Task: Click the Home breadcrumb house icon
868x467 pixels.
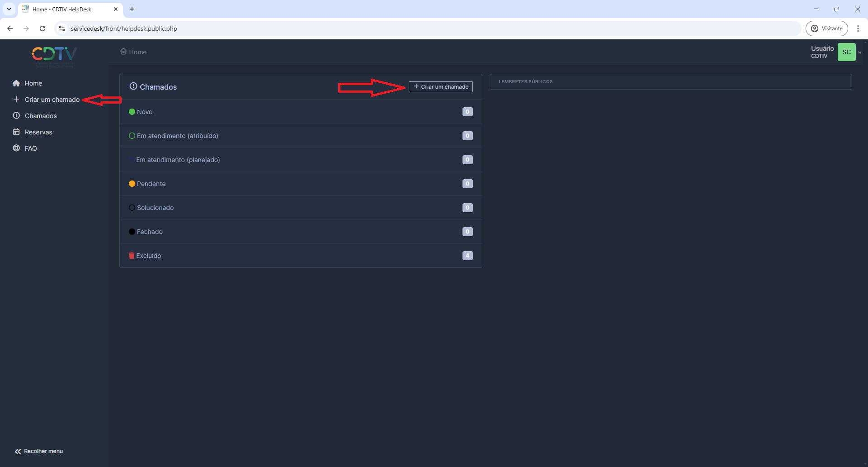Action: click(x=123, y=52)
